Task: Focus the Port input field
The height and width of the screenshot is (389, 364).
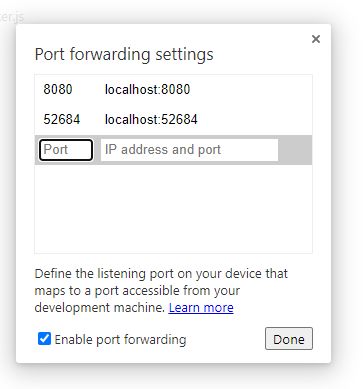Action: pyautogui.click(x=66, y=150)
